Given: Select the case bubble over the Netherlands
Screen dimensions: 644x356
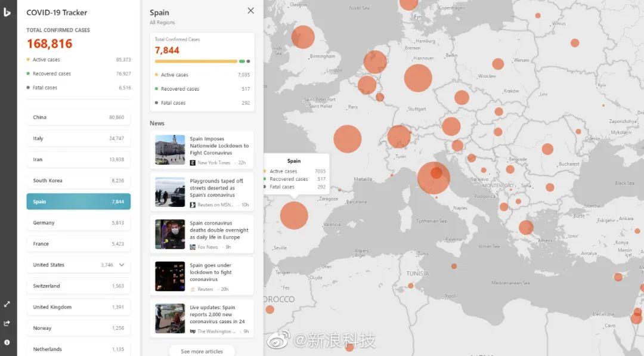Looking at the screenshot, I should click(x=375, y=62).
